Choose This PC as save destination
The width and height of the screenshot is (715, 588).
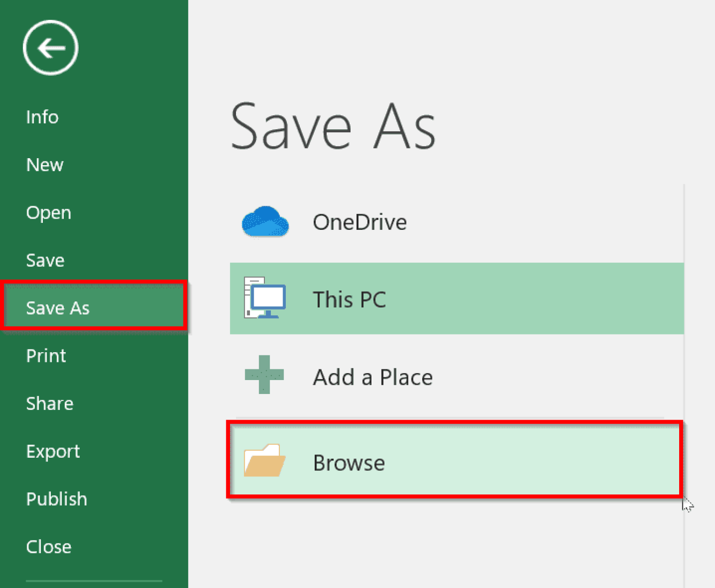tap(349, 299)
